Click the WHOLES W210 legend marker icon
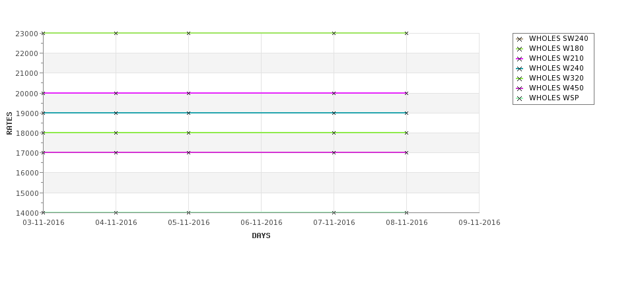644x283 pixels. point(520,59)
